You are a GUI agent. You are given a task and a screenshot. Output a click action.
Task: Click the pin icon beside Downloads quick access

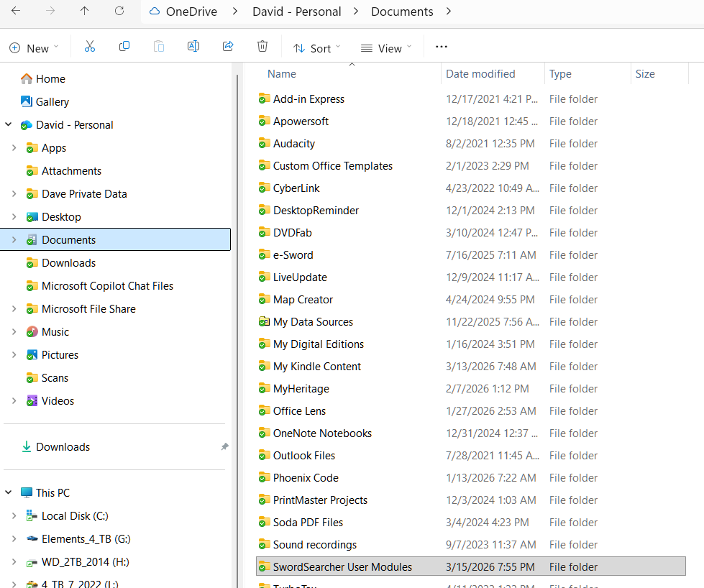click(224, 446)
